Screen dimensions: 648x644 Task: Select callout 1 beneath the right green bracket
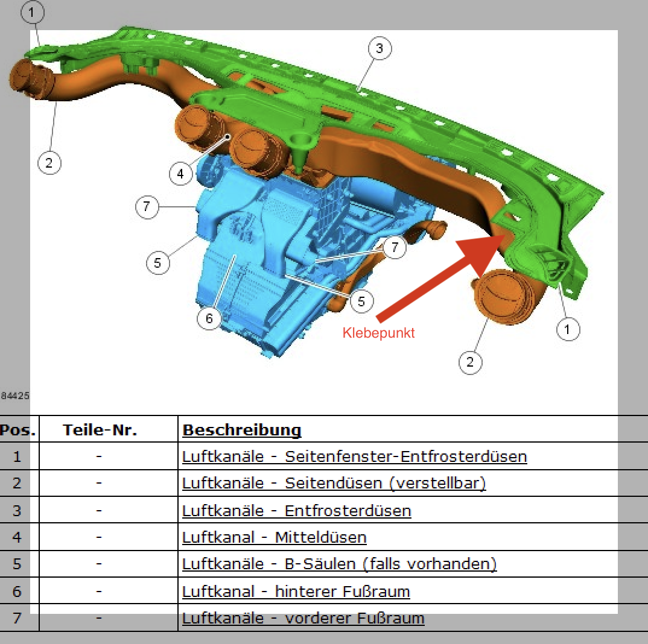coord(567,329)
